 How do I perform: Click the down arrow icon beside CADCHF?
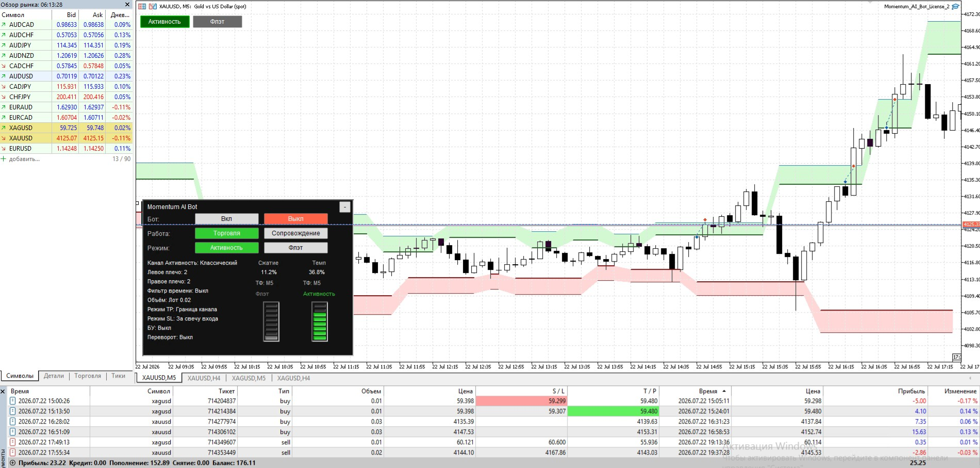click(4, 66)
